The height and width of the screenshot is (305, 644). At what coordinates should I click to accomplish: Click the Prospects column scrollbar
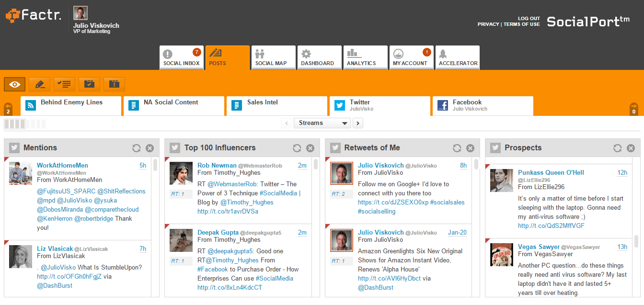636,241
